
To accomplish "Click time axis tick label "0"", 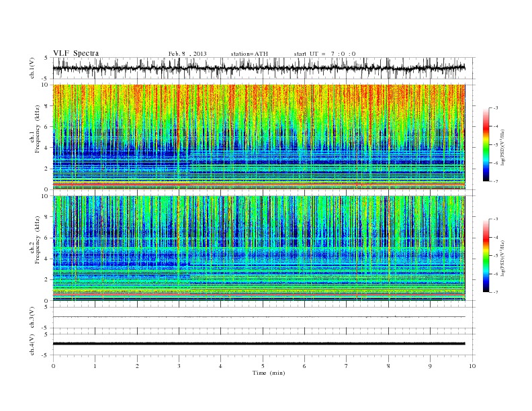I will pos(53,366).
